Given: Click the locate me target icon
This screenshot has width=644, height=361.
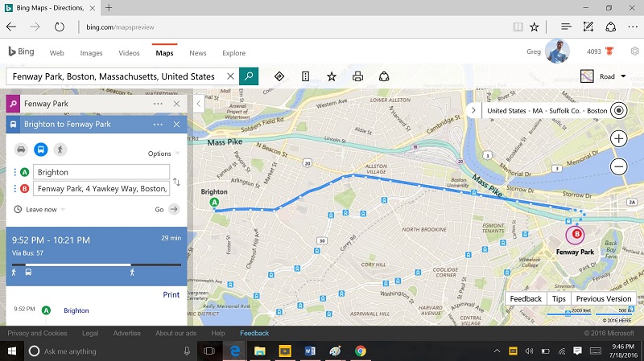Looking at the screenshot, I should [x=618, y=110].
